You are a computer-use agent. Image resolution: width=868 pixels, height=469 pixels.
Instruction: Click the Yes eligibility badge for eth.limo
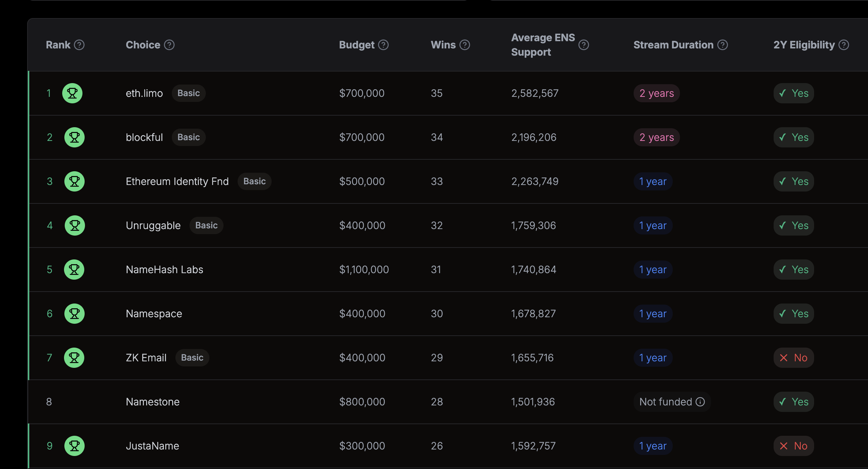point(793,93)
